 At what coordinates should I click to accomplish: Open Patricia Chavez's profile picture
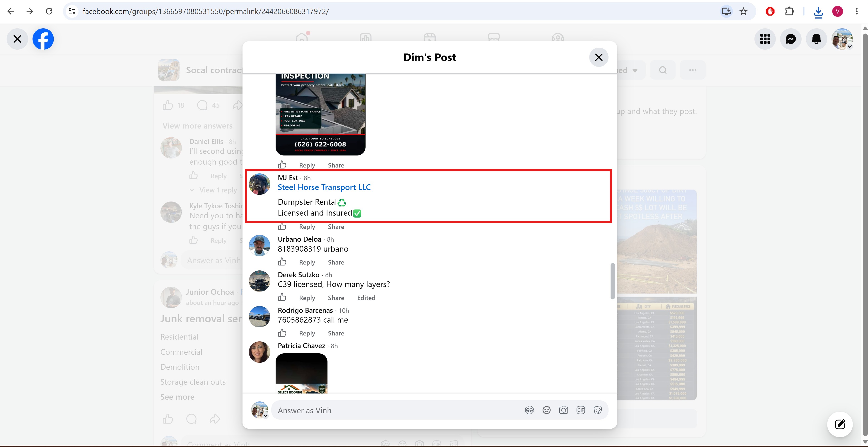[x=259, y=352]
